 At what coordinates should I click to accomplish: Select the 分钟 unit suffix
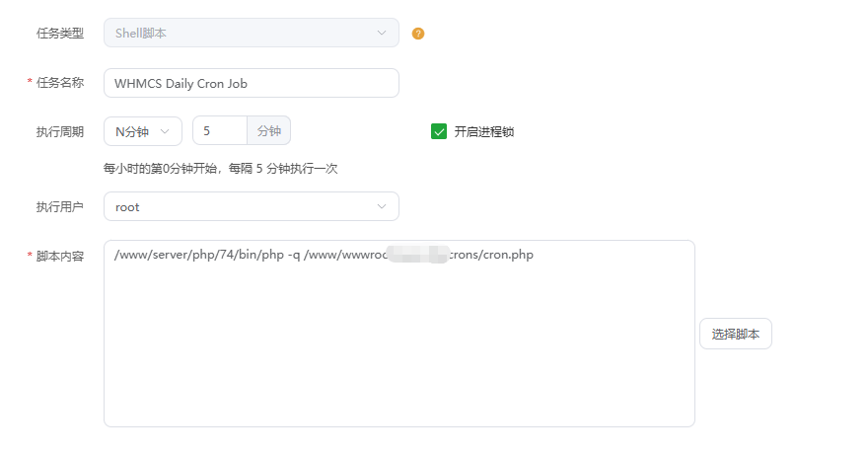click(269, 131)
